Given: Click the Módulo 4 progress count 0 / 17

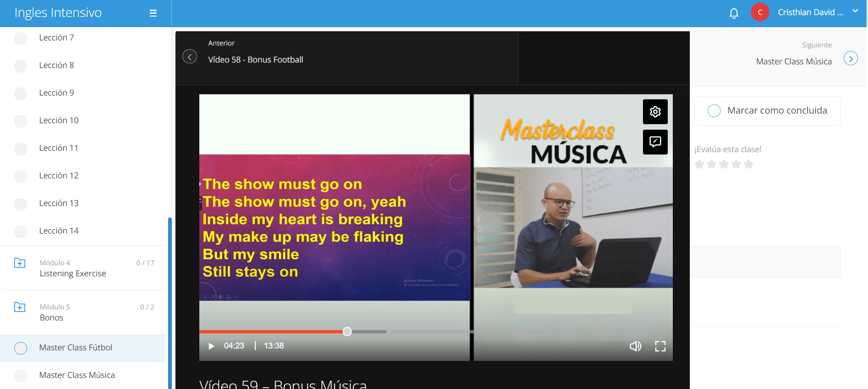Looking at the screenshot, I should 145,263.
